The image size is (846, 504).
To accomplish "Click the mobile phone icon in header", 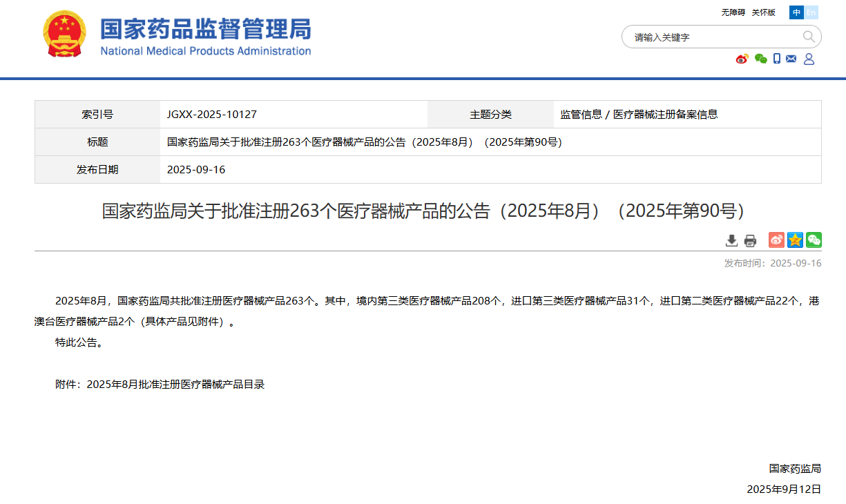I will (777, 59).
